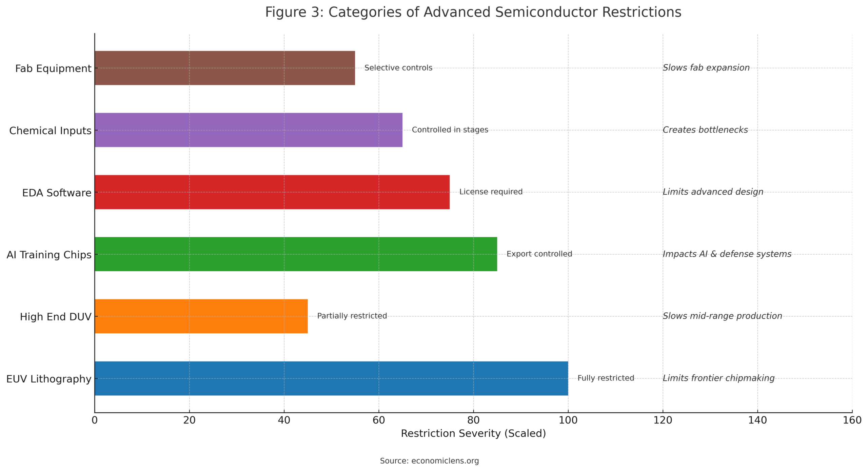Viewport: 868px width, 471px height.
Task: Click the green AI Training Chips bar
Action: click(x=295, y=254)
